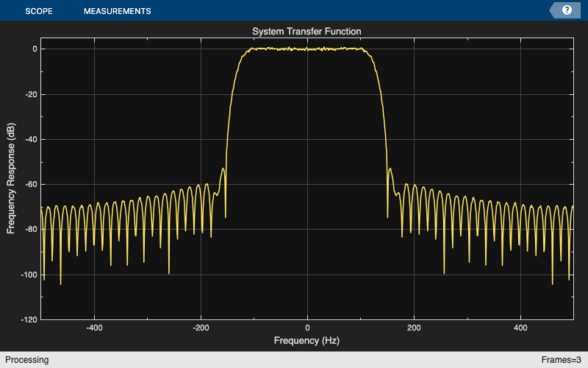Viewport: 588px width, 368px height.
Task: Click the yellow passband trace at 0 Hz
Action: point(307,49)
